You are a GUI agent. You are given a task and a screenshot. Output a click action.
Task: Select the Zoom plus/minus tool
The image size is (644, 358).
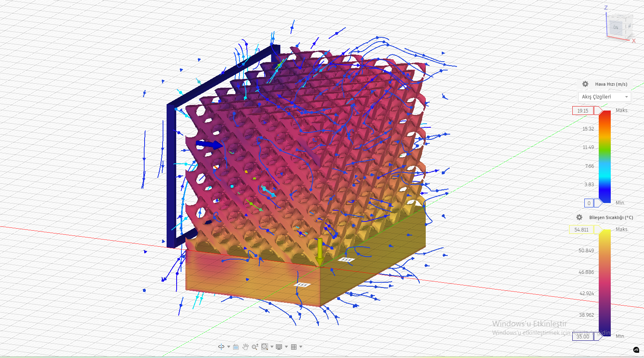(x=255, y=347)
